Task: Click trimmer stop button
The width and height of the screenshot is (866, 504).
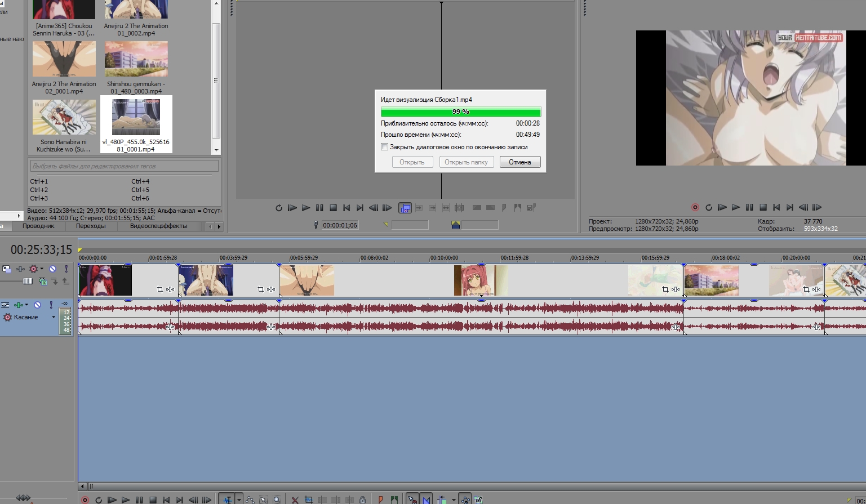Action: coord(333,208)
